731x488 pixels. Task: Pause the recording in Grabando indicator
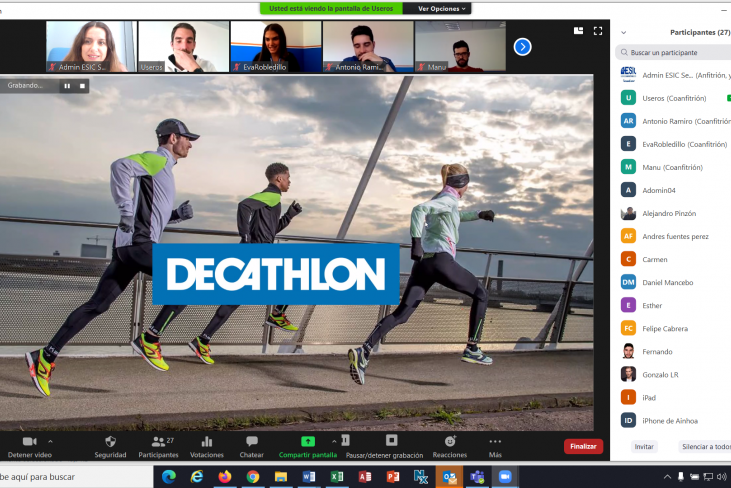(67, 86)
